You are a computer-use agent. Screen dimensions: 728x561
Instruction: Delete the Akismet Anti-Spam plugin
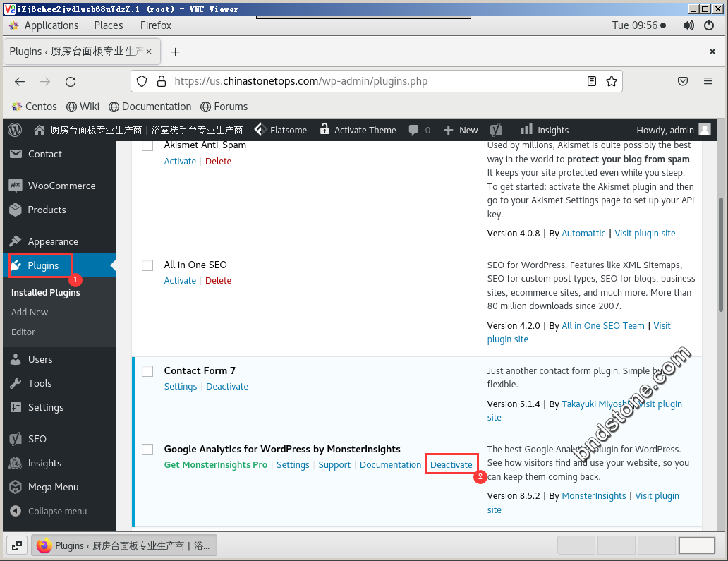coord(218,161)
